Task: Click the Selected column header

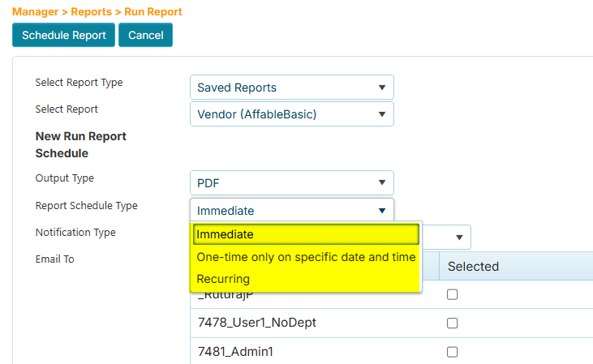Action: (473, 266)
